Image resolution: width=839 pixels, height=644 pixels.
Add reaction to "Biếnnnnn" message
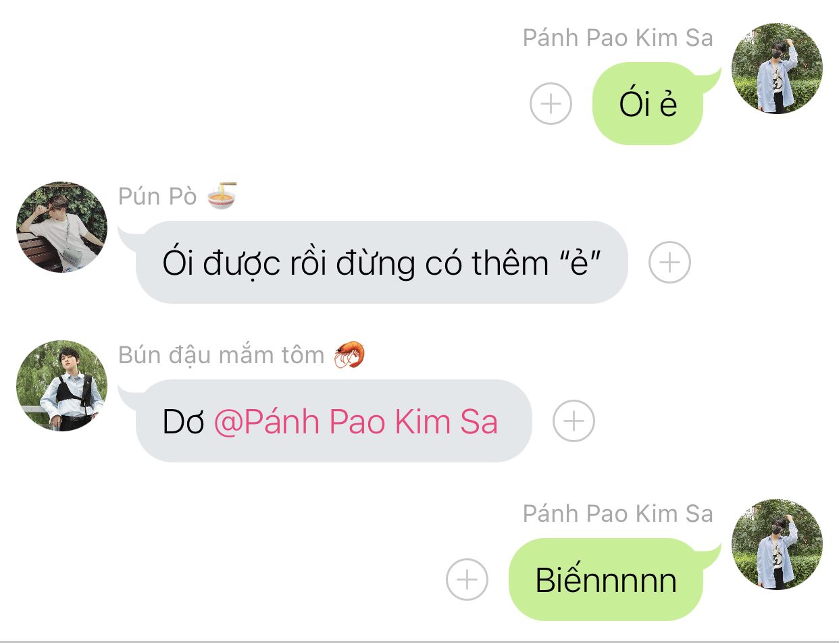pos(467,580)
